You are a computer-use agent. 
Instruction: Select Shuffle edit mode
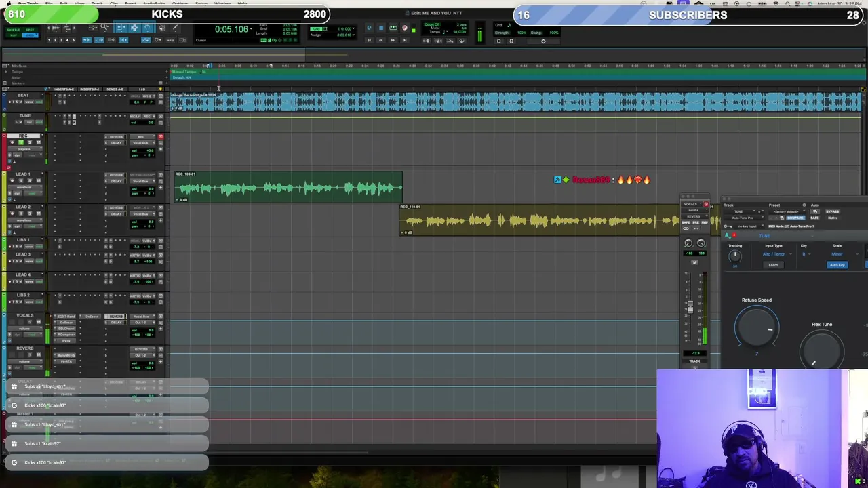point(14,30)
